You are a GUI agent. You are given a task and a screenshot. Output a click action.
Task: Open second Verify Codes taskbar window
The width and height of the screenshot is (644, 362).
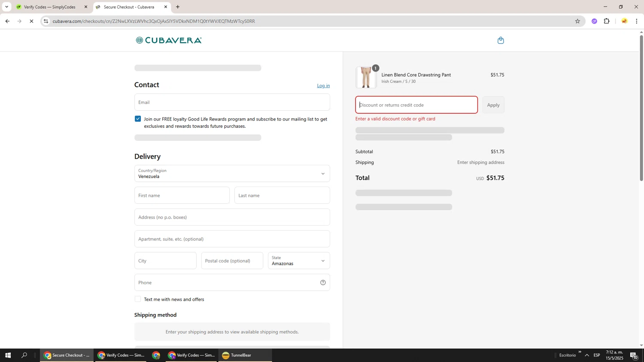191,355
